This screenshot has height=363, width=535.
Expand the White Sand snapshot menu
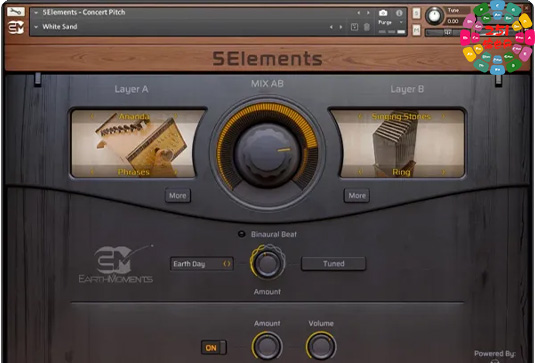[x=36, y=27]
